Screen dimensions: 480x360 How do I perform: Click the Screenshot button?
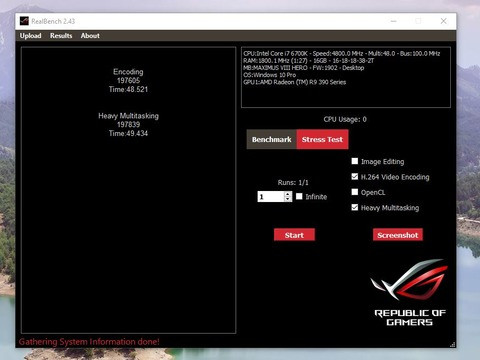[398, 235]
